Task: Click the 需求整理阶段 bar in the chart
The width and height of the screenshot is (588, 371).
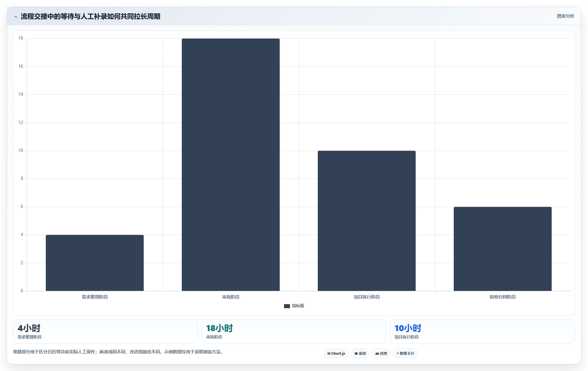Action: click(x=95, y=263)
